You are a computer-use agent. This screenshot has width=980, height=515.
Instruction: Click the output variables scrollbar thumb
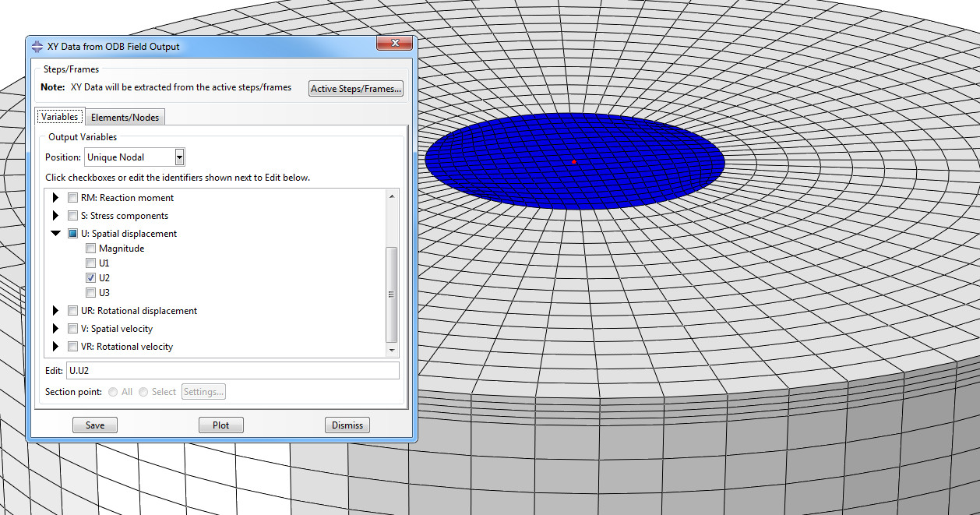tap(392, 295)
